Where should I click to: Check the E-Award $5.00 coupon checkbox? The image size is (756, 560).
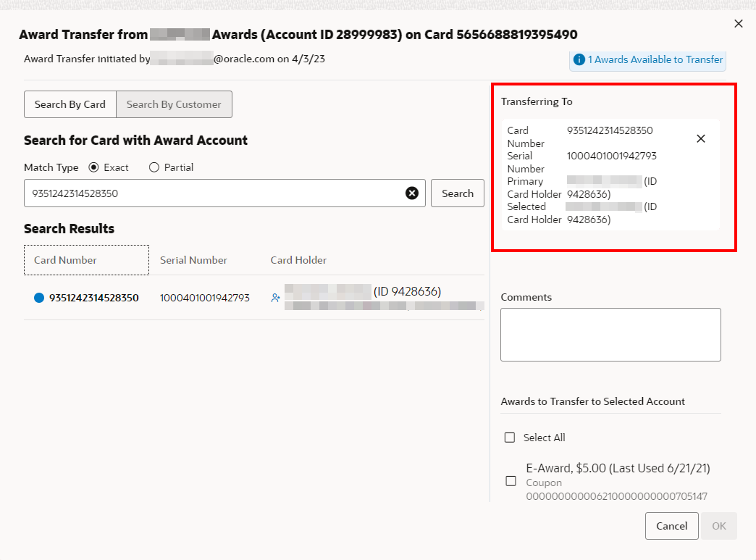pos(511,481)
